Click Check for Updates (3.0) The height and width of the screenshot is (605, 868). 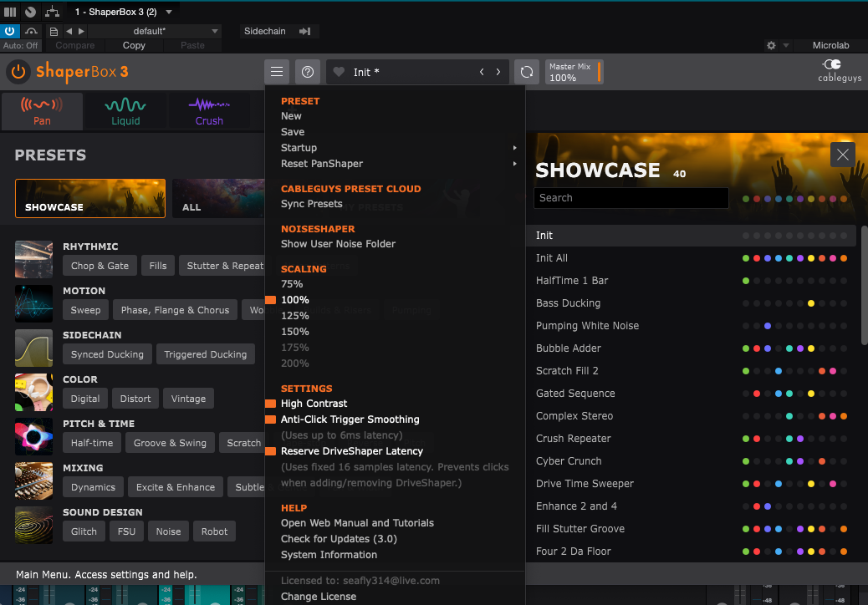coord(339,539)
